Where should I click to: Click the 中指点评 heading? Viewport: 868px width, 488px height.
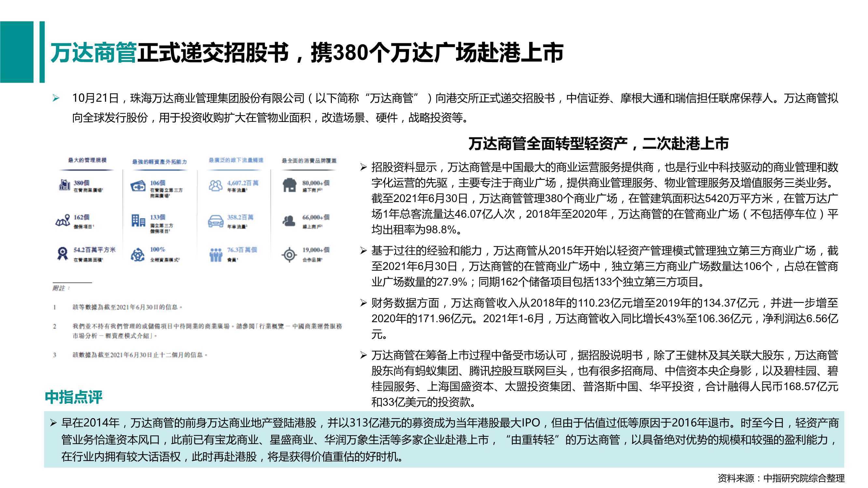point(74,397)
